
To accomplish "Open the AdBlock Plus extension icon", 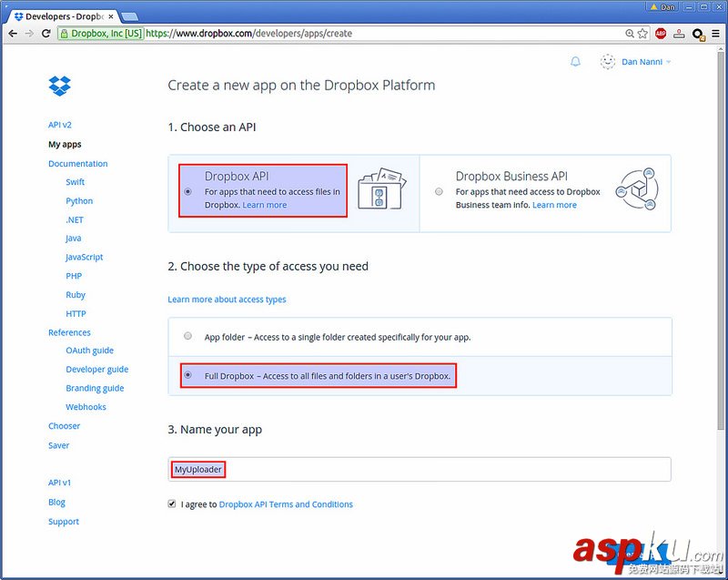I will pyautogui.click(x=661, y=34).
